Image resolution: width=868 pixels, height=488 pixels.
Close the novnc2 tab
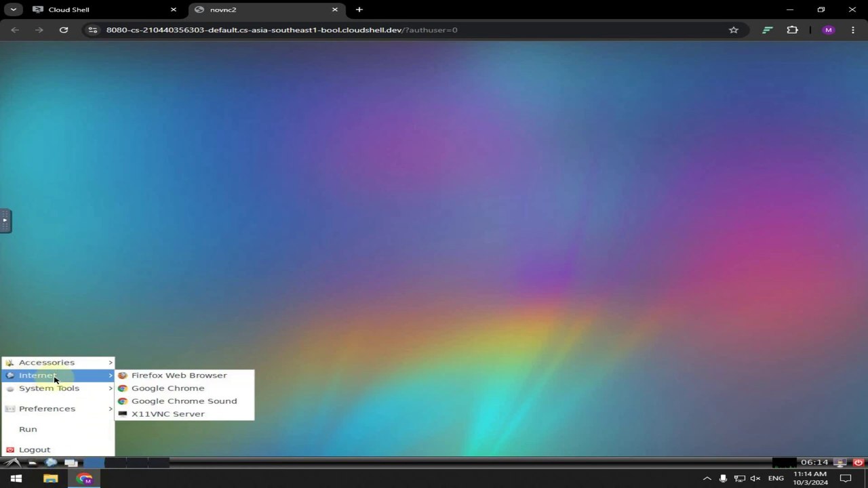[334, 9]
